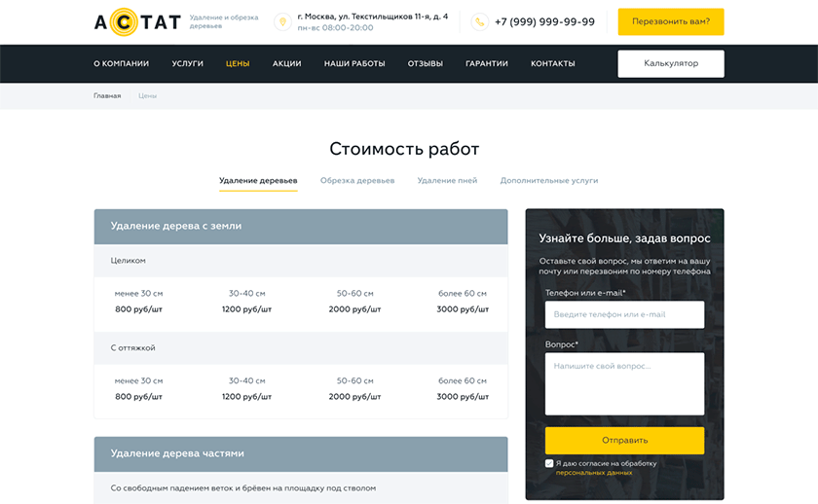The image size is (818, 504).
Task: Open the Дополнительные услуги tab
Action: [x=549, y=181]
